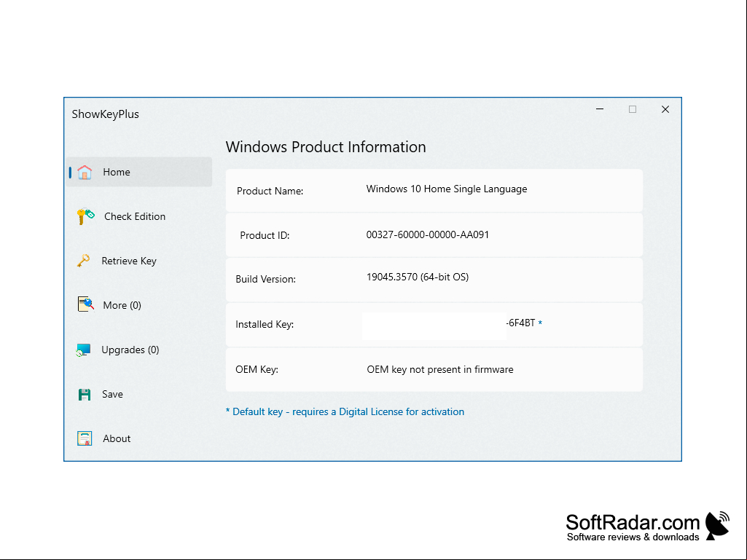Minimize the ShowKeyPlus window
The width and height of the screenshot is (747, 560).
pos(600,109)
